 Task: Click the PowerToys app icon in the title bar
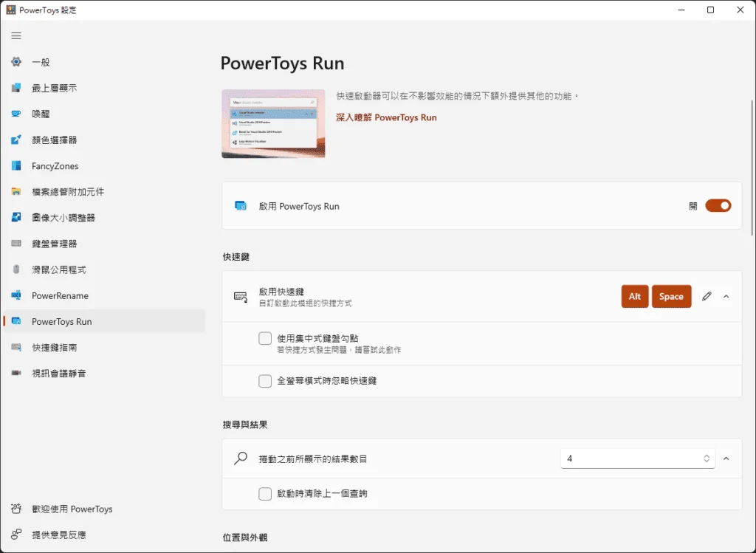pyautogui.click(x=11, y=10)
